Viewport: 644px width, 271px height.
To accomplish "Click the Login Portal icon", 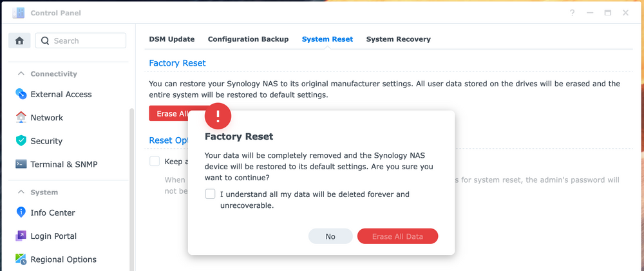I will [x=21, y=236].
